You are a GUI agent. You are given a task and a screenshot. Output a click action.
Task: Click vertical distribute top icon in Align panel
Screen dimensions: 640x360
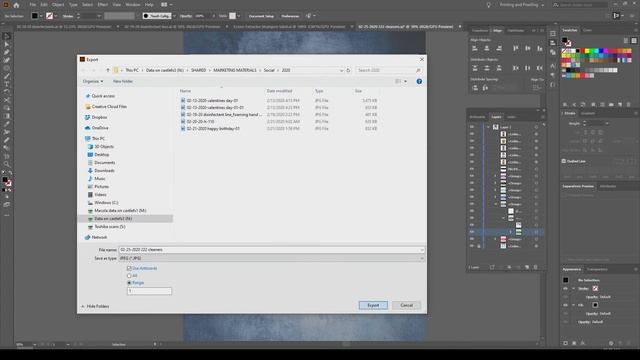point(475,68)
